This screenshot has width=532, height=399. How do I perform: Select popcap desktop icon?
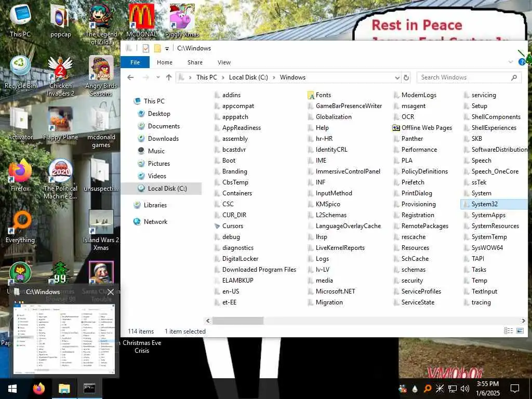tap(60, 21)
